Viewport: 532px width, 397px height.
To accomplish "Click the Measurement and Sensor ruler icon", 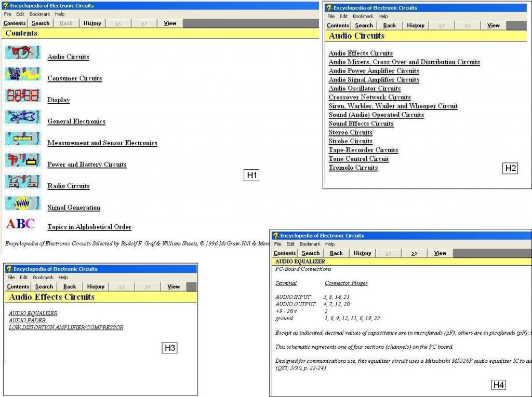I will click(x=23, y=139).
